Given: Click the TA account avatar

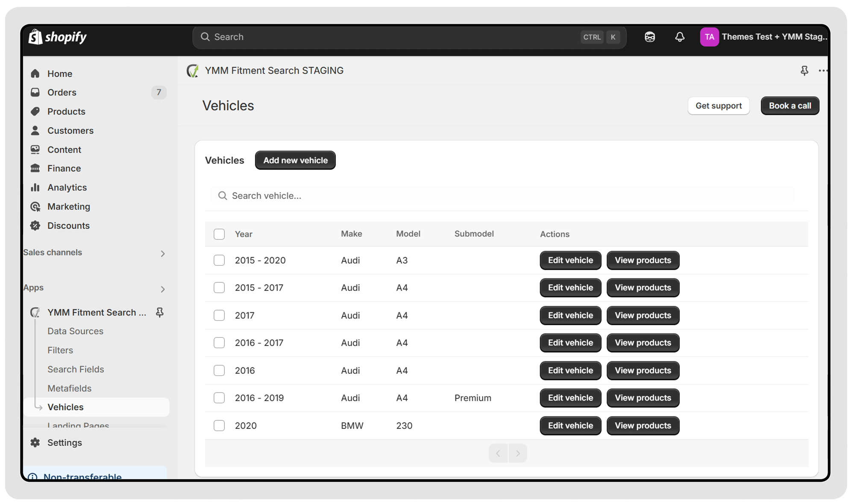Looking at the screenshot, I should [709, 37].
